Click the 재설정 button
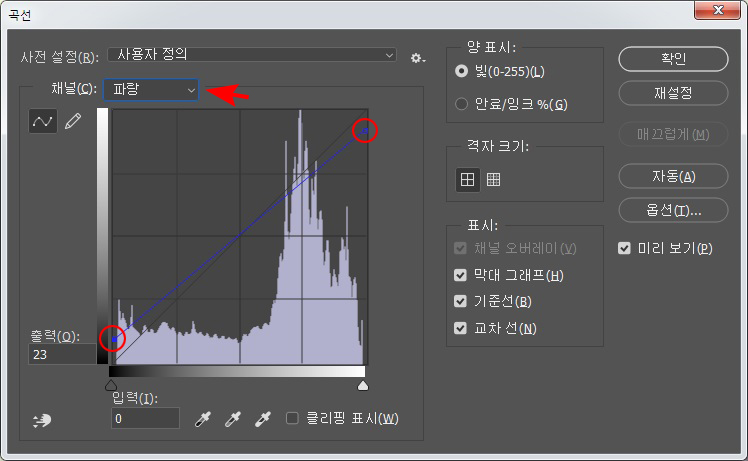The width and height of the screenshot is (748, 461). [x=673, y=93]
